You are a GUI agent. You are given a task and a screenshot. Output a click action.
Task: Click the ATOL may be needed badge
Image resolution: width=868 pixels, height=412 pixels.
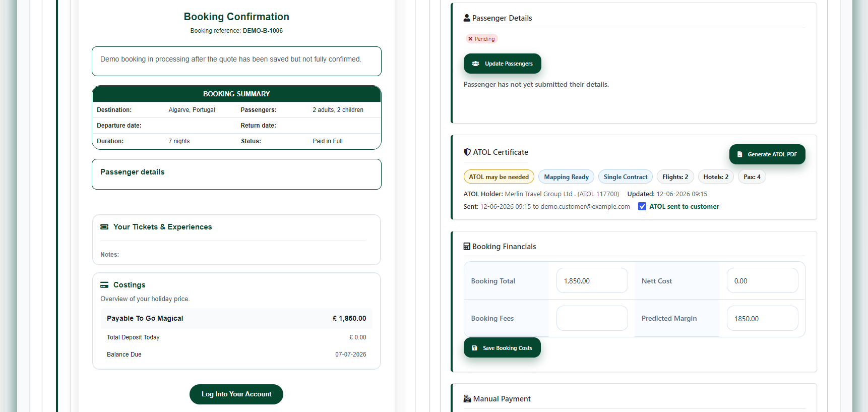tap(499, 177)
